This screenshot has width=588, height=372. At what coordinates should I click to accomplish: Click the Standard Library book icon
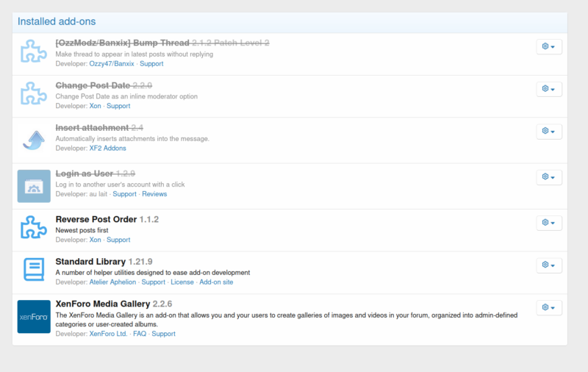(34, 269)
